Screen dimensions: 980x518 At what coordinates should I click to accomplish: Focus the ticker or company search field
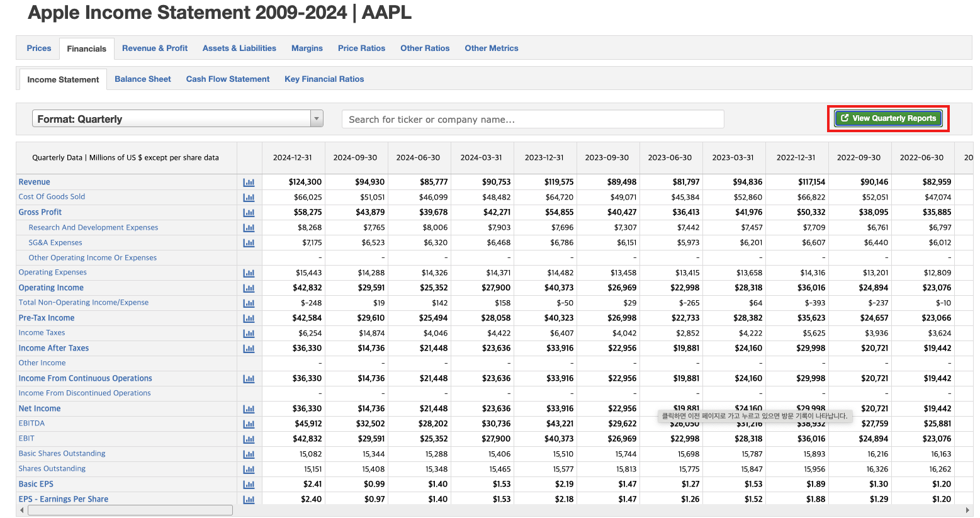pyautogui.click(x=533, y=119)
